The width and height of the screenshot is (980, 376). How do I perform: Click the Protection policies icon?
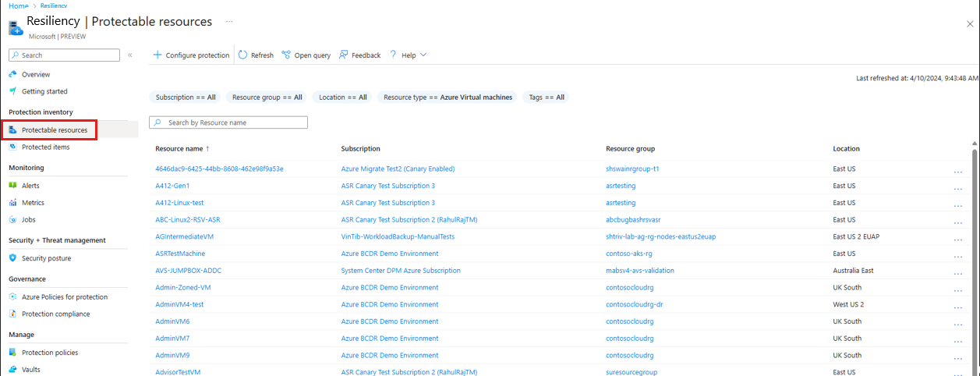coord(13,353)
